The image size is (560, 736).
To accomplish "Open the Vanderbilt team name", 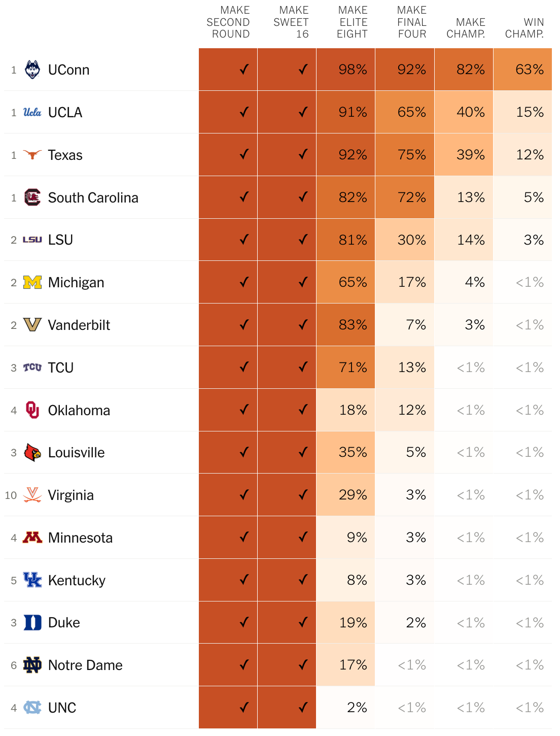I will coord(79,325).
